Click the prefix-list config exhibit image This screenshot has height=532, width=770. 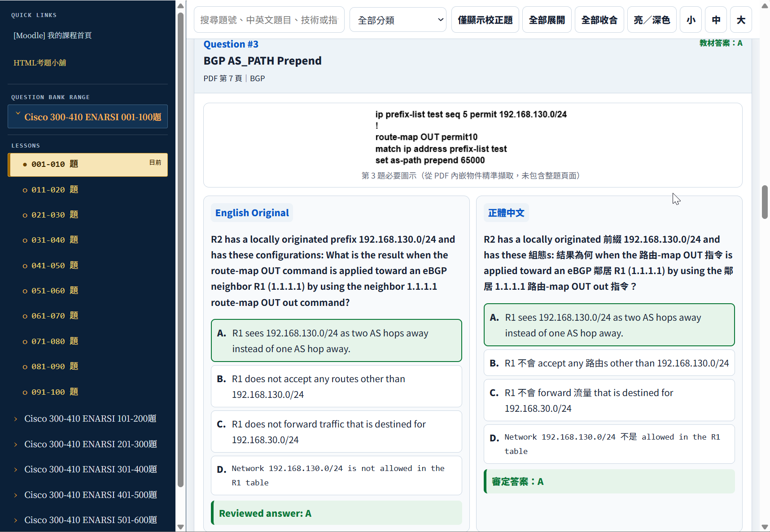[x=471, y=137]
